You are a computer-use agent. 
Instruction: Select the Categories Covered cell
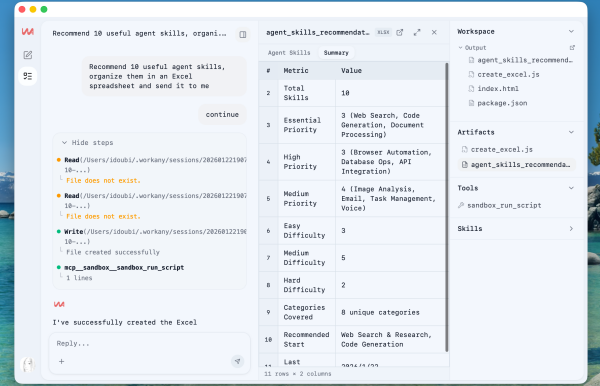click(307, 312)
